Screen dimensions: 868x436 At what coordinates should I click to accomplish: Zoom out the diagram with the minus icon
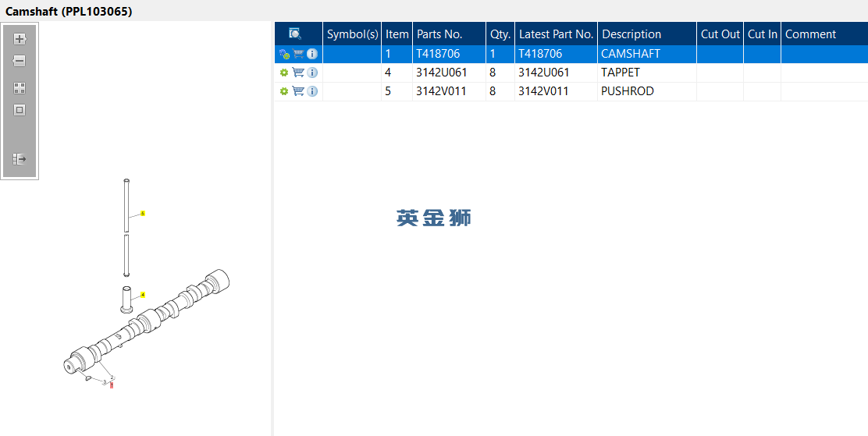[20, 61]
